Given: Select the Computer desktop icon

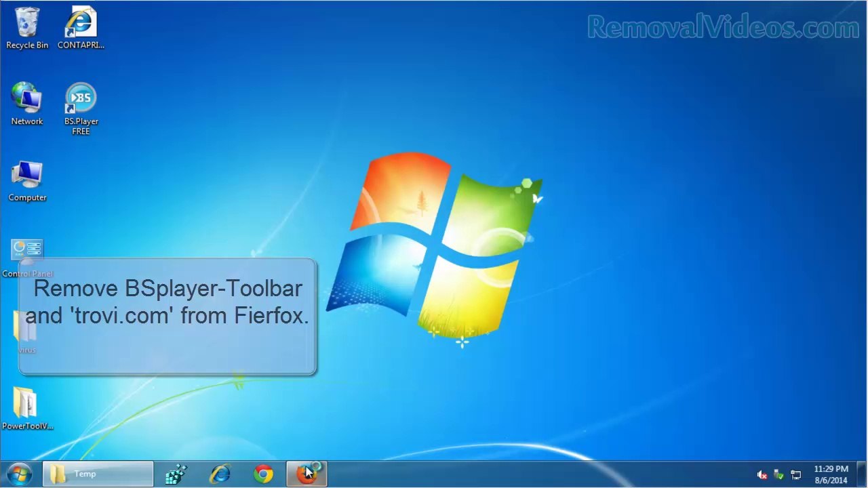Looking at the screenshot, I should pos(27,181).
